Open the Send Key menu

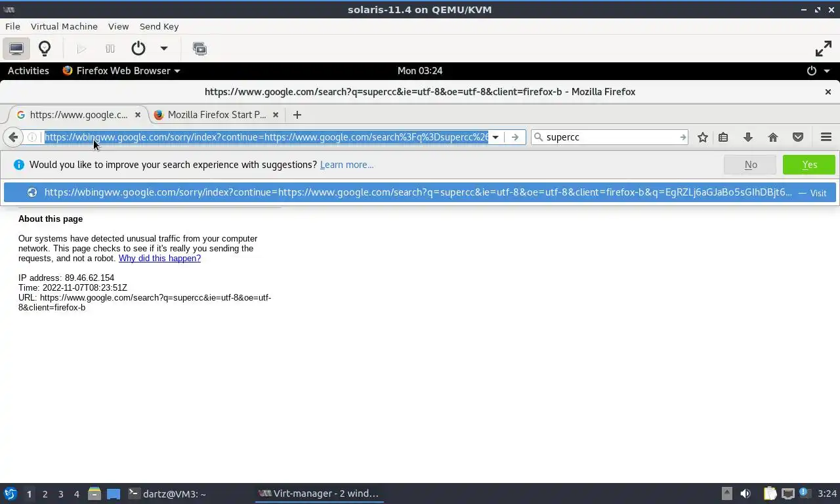click(159, 26)
